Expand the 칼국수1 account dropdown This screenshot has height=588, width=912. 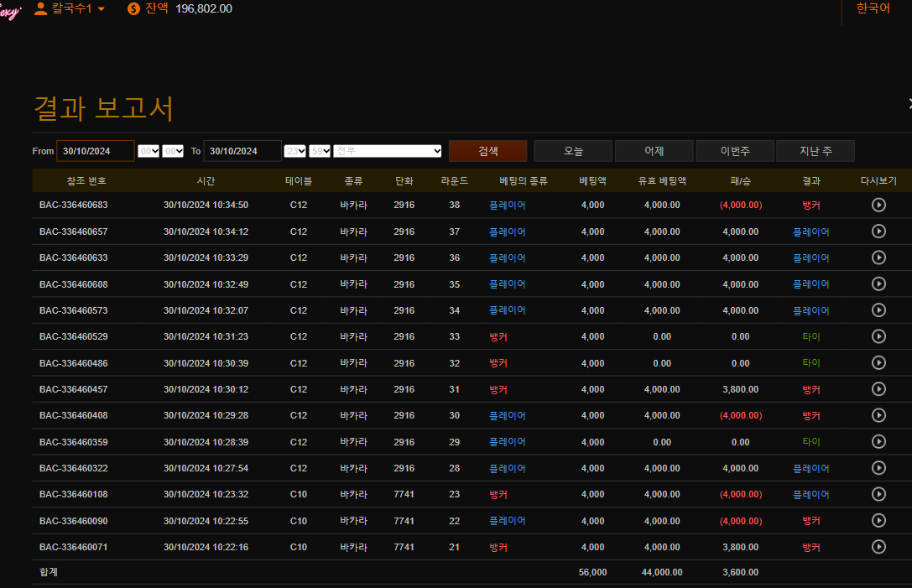102,9
